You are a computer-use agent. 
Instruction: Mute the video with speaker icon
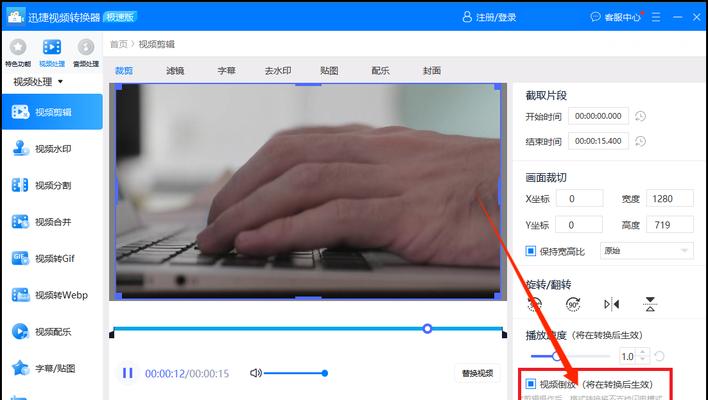coord(255,373)
